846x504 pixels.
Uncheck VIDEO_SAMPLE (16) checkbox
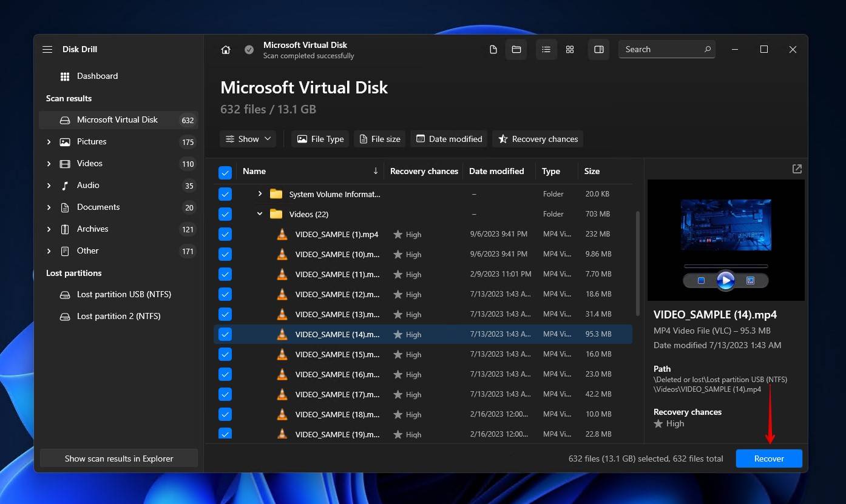point(225,374)
